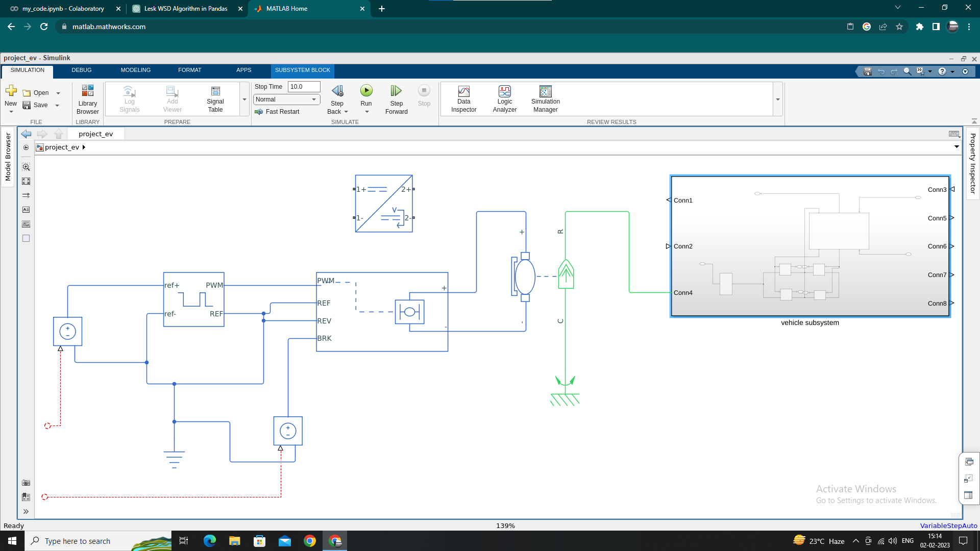Open the Save button dropdown arrow

pyautogui.click(x=56, y=105)
